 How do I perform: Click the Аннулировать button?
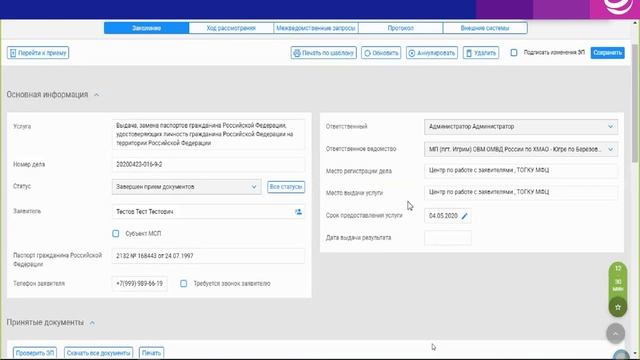coord(432,53)
